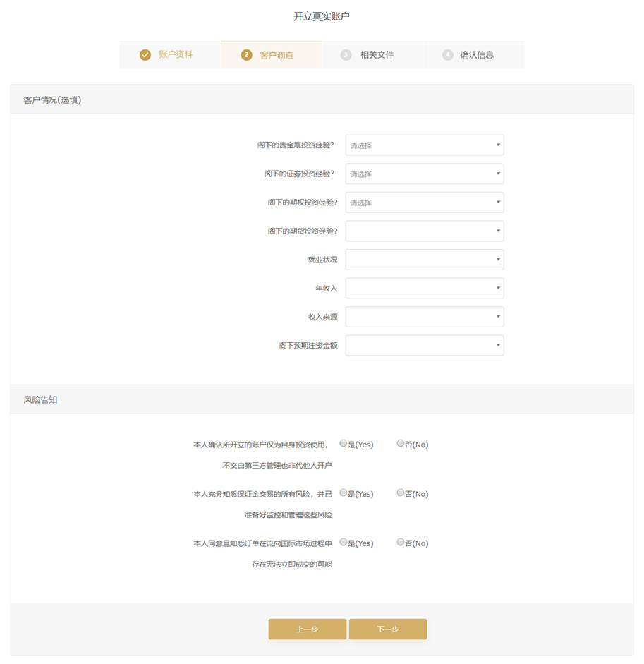Open the 阁下的贵金属投资经验 dropdown

(423, 145)
